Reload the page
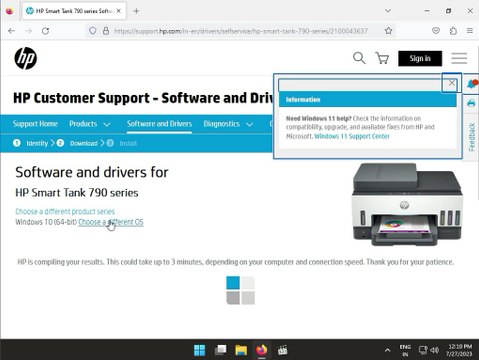The image size is (479, 360). 46,31
